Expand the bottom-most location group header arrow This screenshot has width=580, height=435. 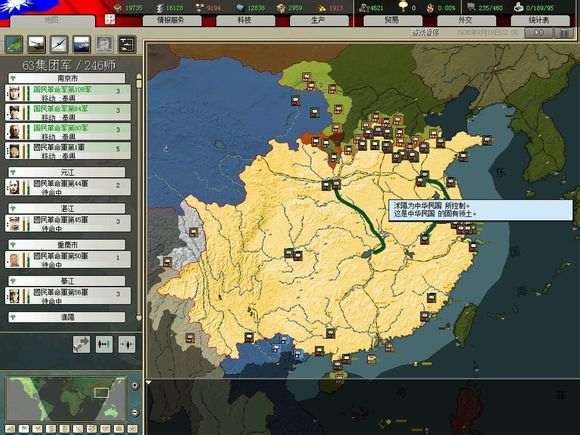13,317
